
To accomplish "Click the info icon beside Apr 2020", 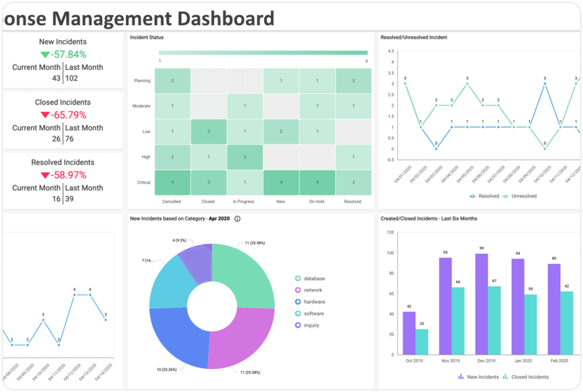I will point(237,219).
